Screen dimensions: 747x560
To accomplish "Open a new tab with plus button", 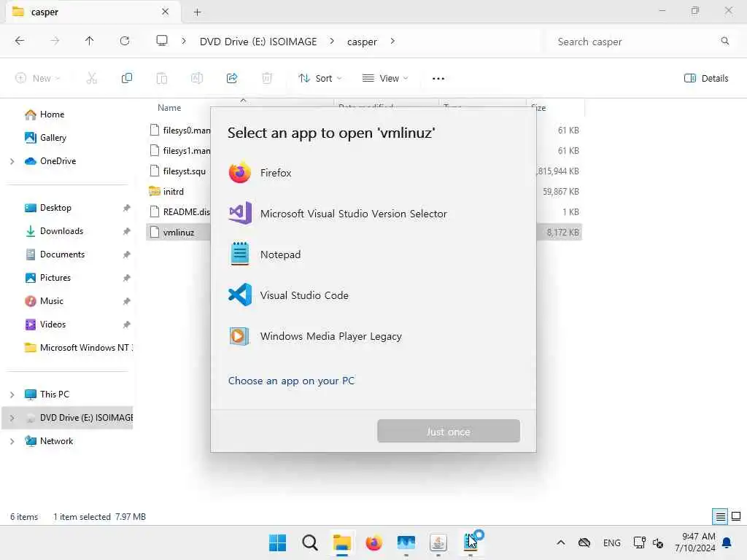I will [x=197, y=12].
